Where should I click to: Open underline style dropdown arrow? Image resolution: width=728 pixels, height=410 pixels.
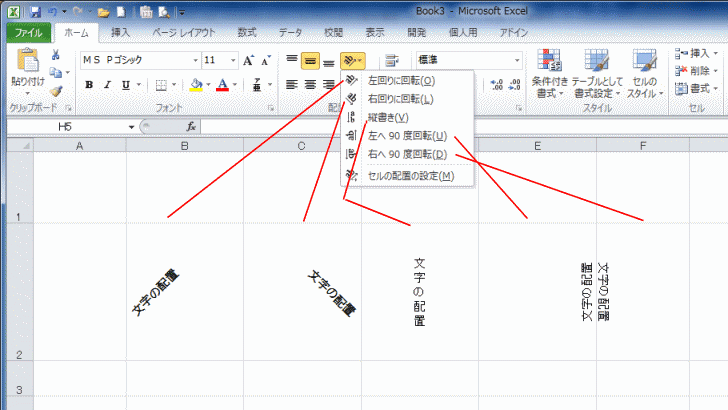click(138, 85)
